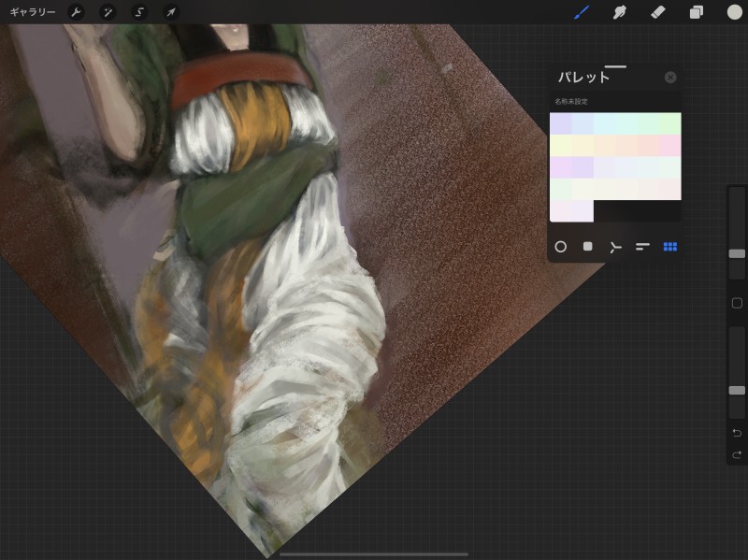
Task: Switch to Value sliders tab
Action: click(642, 247)
